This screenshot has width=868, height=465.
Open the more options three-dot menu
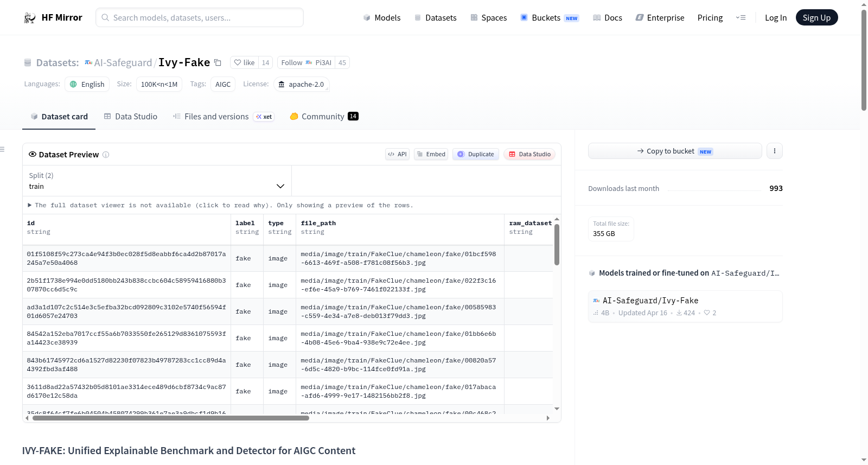tap(775, 151)
